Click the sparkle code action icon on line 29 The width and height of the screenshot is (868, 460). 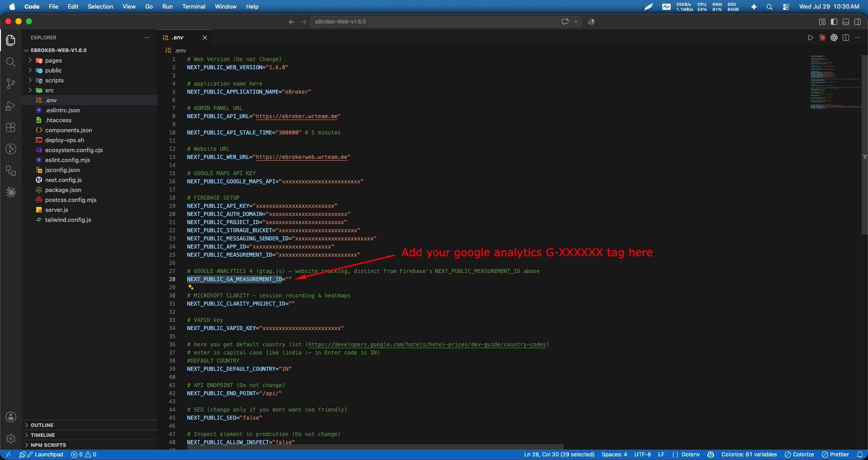[190, 287]
